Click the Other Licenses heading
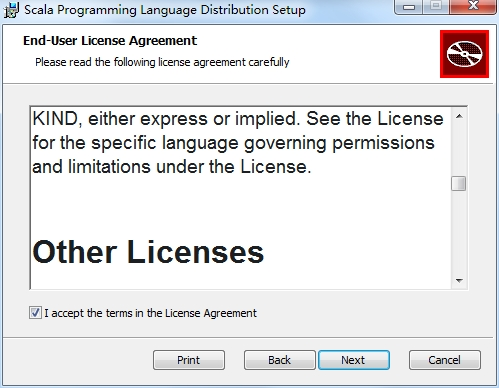The width and height of the screenshot is (499, 388). (x=148, y=252)
